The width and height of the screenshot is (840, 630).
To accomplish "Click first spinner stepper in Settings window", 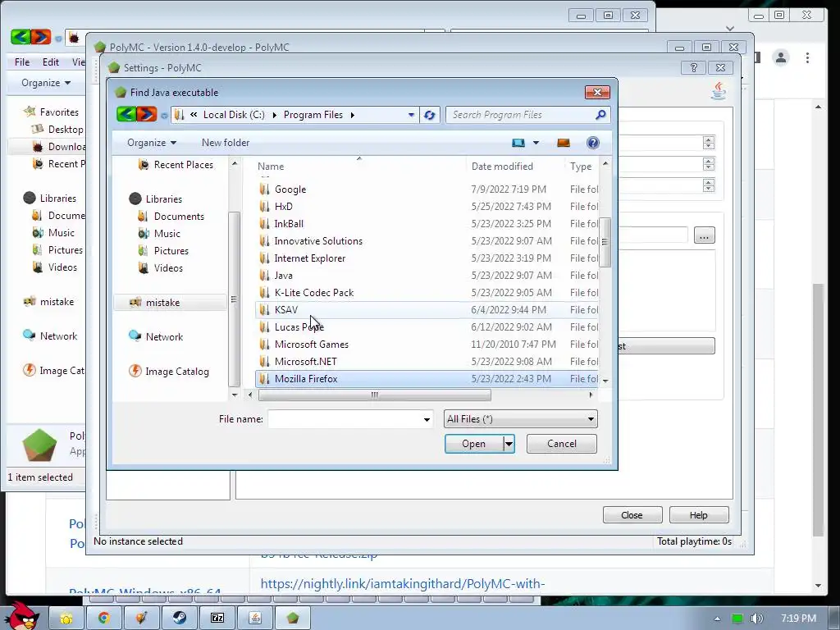I will pyautogui.click(x=708, y=143).
